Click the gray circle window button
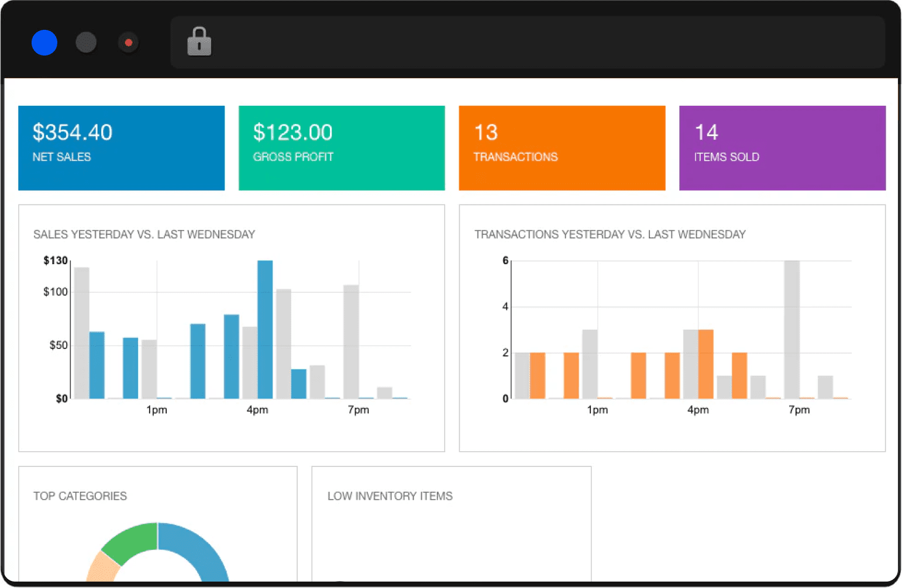The height and width of the screenshot is (588, 902). pyautogui.click(x=86, y=43)
